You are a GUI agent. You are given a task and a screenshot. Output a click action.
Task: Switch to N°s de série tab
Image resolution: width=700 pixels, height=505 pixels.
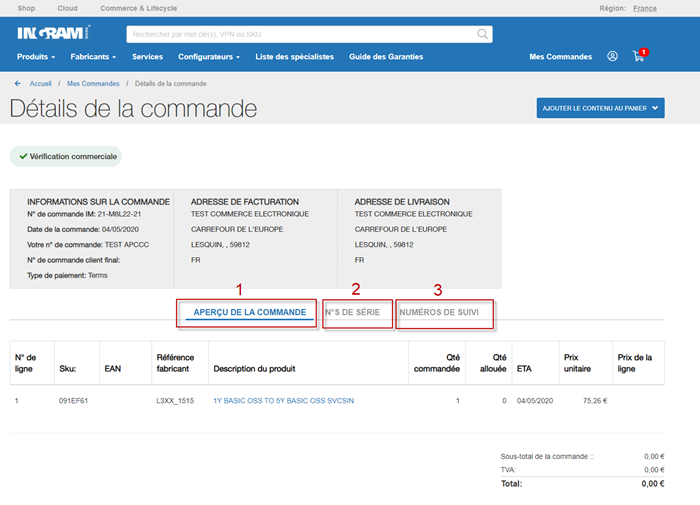(x=353, y=312)
